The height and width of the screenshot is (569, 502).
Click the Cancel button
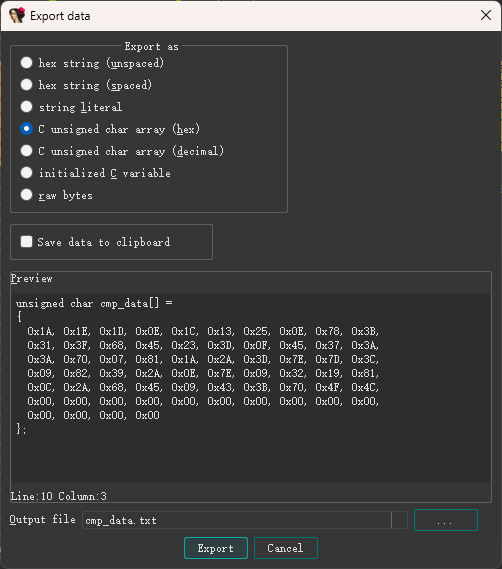pyautogui.click(x=286, y=548)
